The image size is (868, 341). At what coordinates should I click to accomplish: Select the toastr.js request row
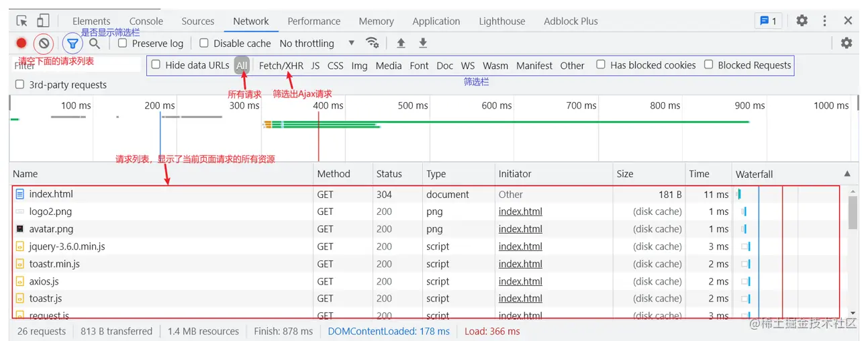point(428,299)
